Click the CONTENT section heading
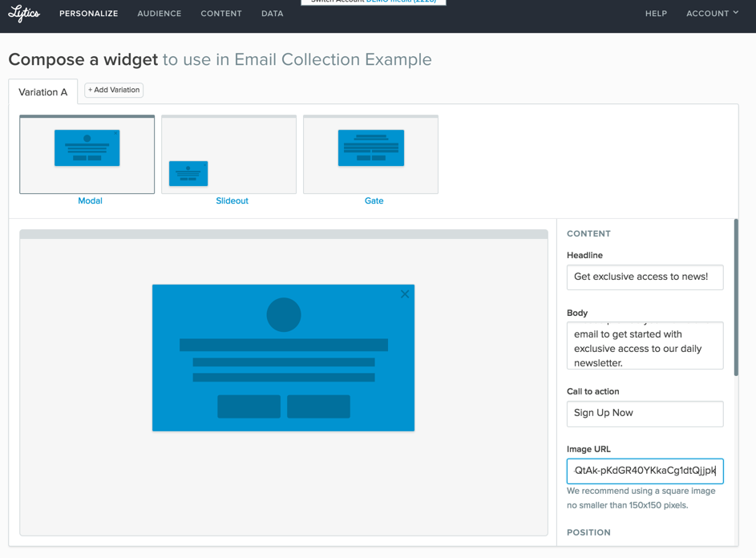 tap(588, 233)
